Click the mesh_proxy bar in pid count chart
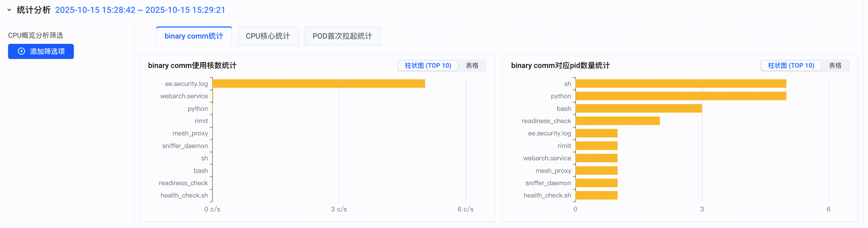 (x=597, y=171)
